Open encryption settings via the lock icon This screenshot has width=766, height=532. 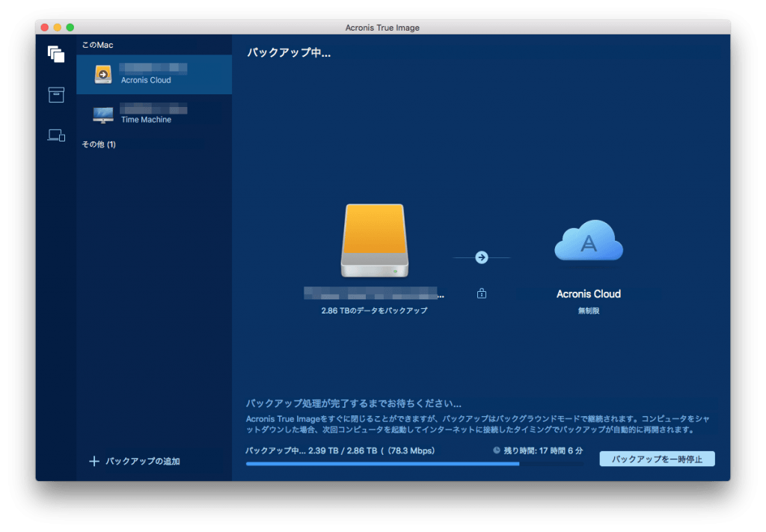[x=482, y=293]
